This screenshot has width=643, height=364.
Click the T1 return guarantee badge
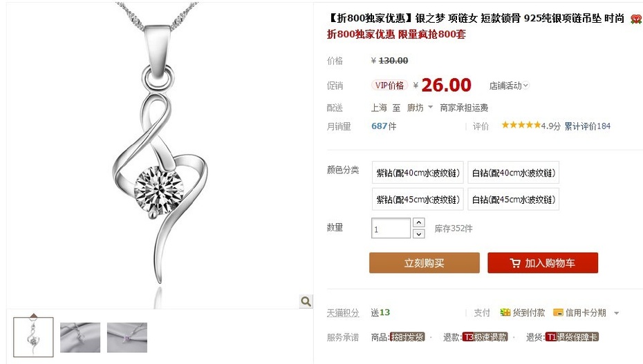[572, 337]
